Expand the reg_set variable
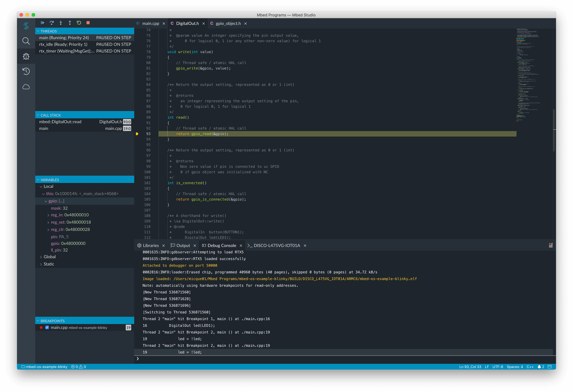This screenshot has height=392, width=573. (x=48, y=222)
